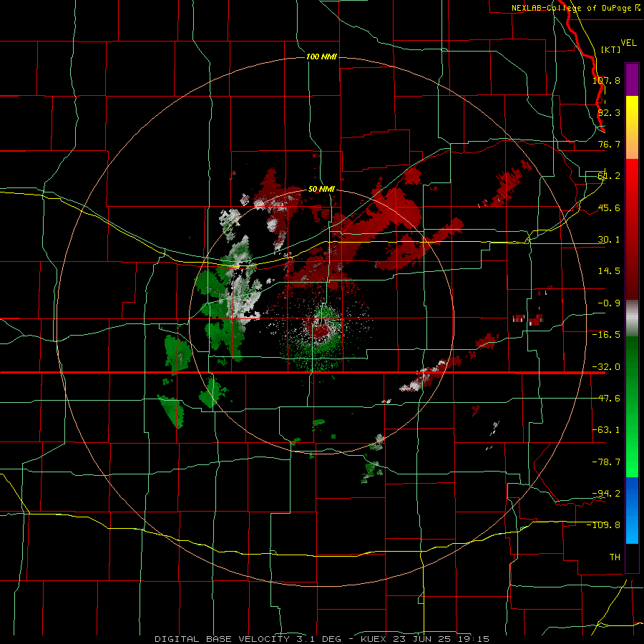Select the -94.2 velocity scale value
The image size is (644, 644).
point(606,493)
